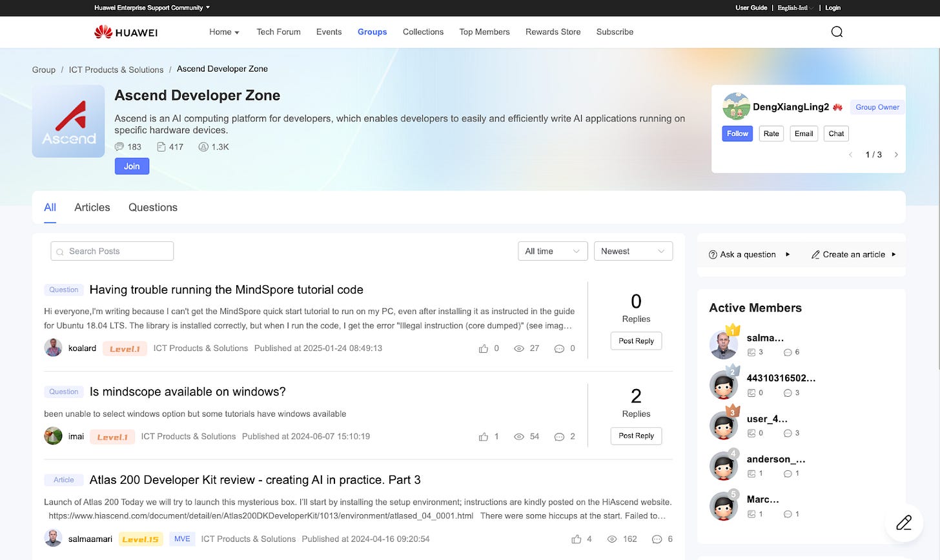940x560 pixels.
Task: Open 'Having trouble running the MindSpore tutorial code'
Action: click(227, 290)
